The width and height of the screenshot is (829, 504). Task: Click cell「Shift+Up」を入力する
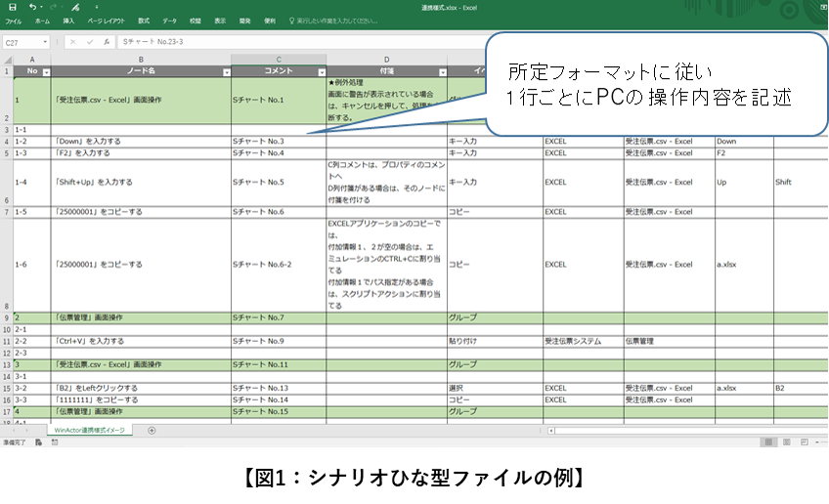pyautogui.click(x=141, y=183)
